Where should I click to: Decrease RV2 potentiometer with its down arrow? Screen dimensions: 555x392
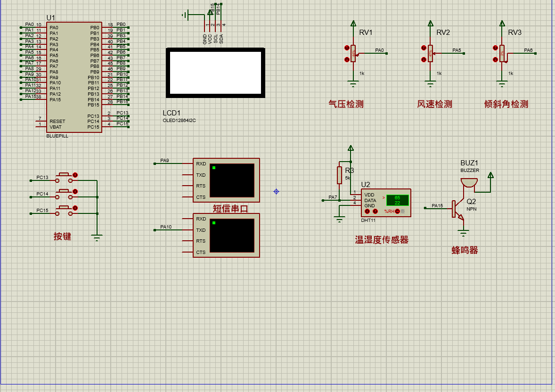pyautogui.click(x=424, y=59)
